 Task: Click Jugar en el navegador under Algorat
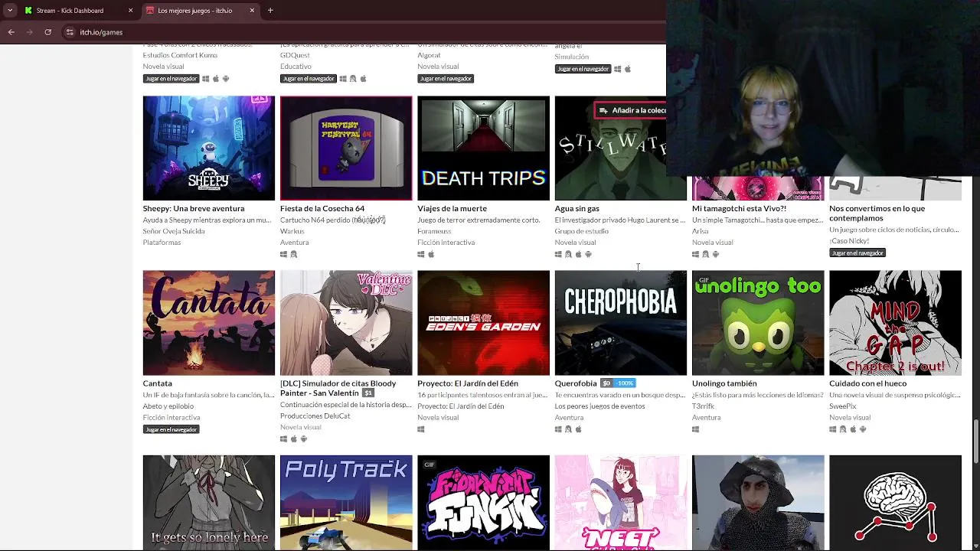pyautogui.click(x=446, y=79)
